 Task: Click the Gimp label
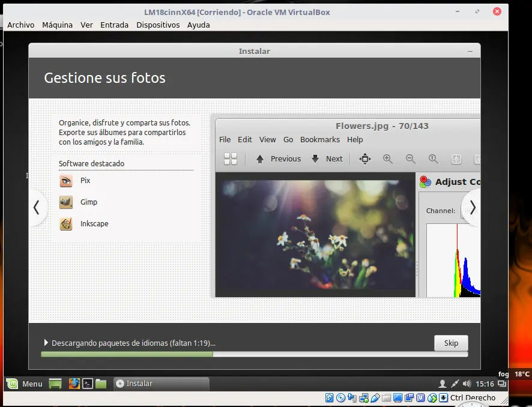pos(88,202)
